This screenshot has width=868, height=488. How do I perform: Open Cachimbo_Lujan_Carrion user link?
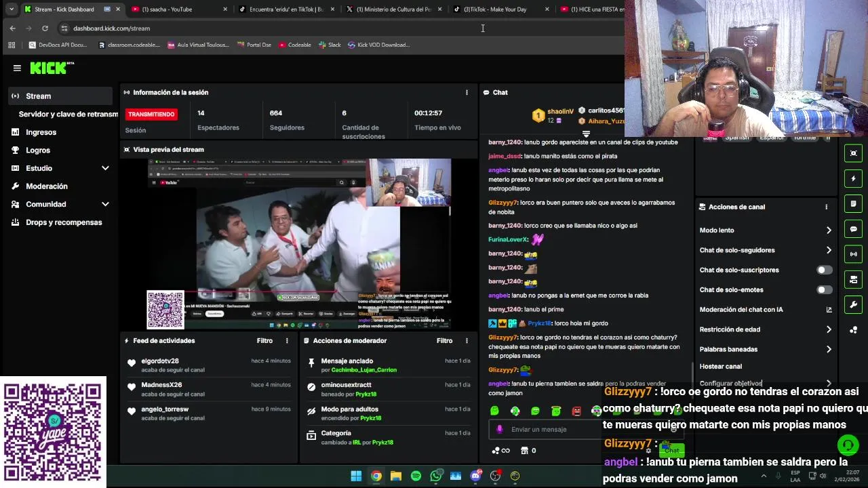tap(364, 370)
